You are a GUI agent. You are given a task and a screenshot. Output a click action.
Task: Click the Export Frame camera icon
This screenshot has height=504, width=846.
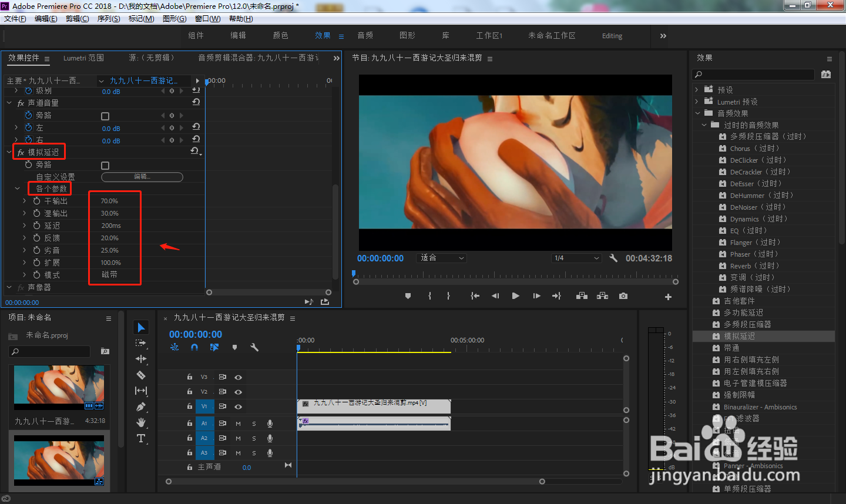[x=623, y=296]
